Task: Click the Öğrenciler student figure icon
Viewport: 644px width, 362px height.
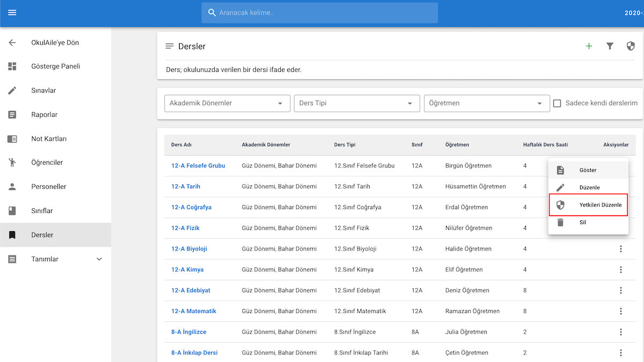Action: (x=12, y=162)
